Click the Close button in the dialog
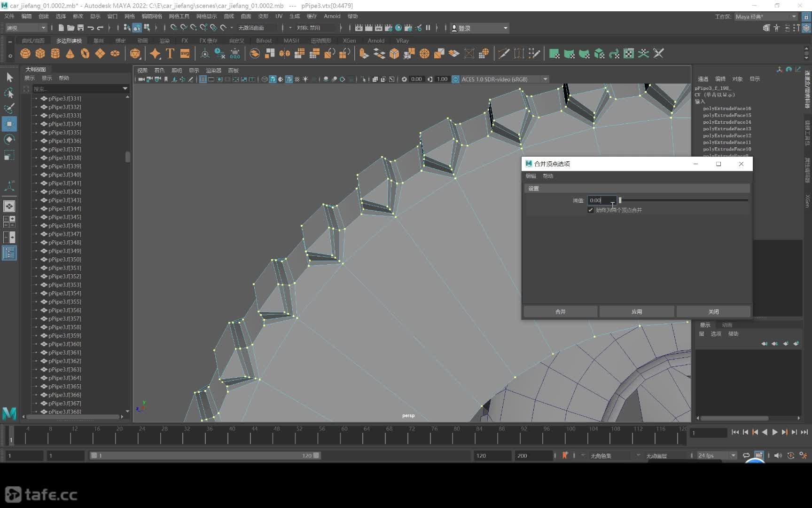Viewport: 812px width, 508px height. (713, 311)
